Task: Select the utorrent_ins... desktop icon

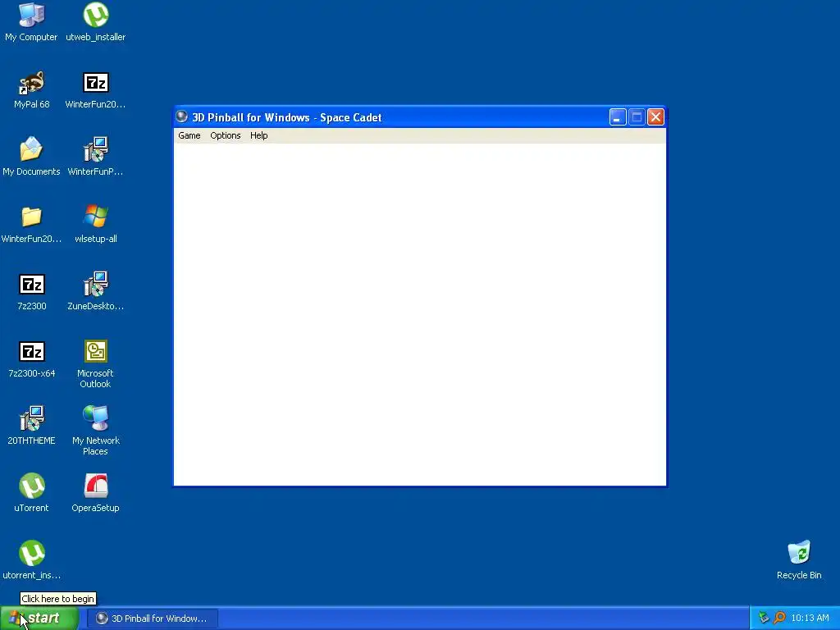Action: (x=32, y=554)
